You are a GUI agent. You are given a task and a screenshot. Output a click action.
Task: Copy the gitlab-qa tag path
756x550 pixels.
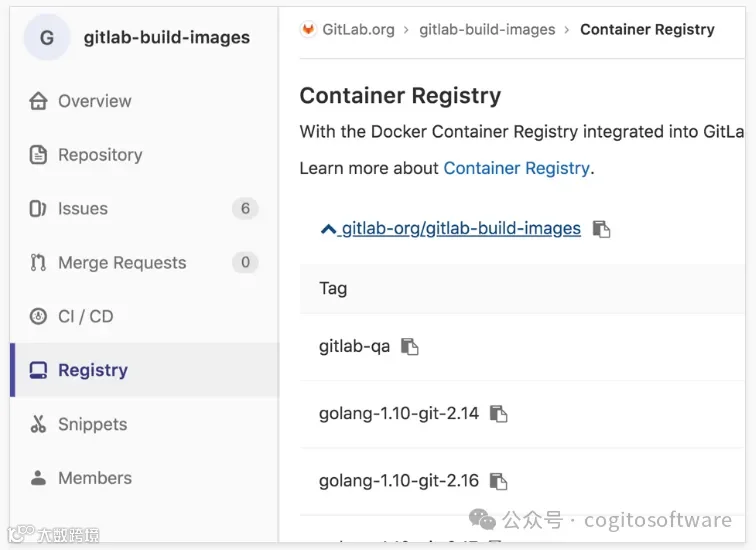tap(410, 346)
